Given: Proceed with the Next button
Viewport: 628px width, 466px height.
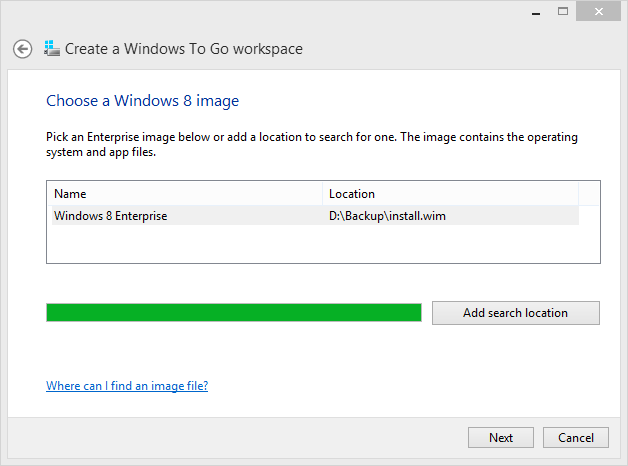Looking at the screenshot, I should coord(501,438).
